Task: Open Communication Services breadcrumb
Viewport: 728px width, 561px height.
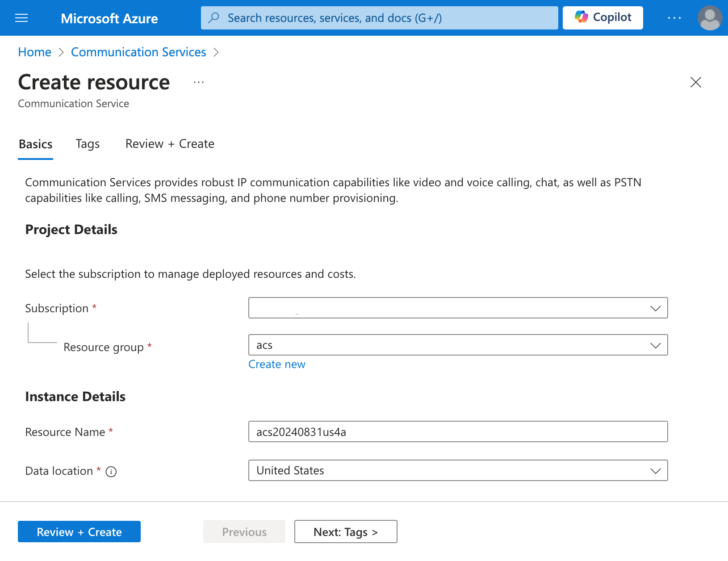Action: (138, 52)
